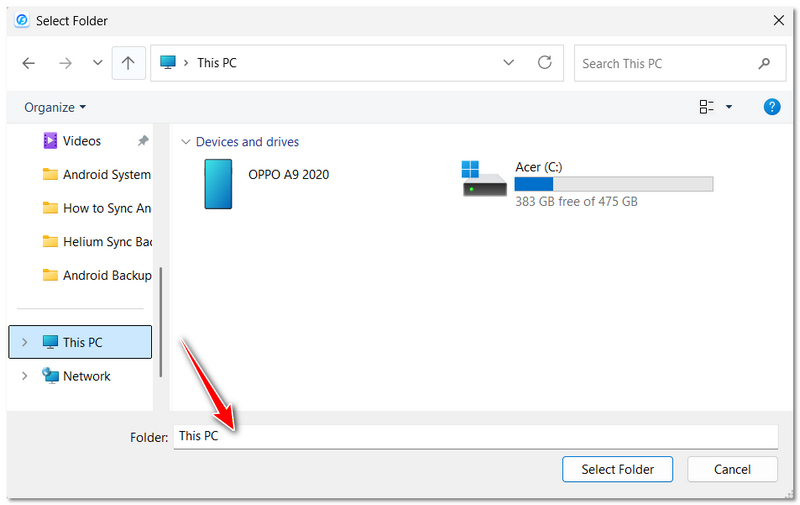Open the view options dropdown arrow
The height and width of the screenshot is (505, 800).
(x=729, y=107)
